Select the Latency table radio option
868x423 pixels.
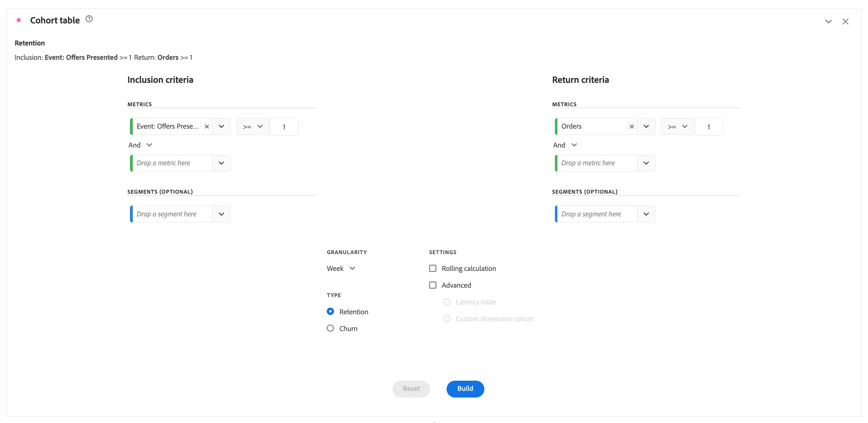tap(447, 302)
